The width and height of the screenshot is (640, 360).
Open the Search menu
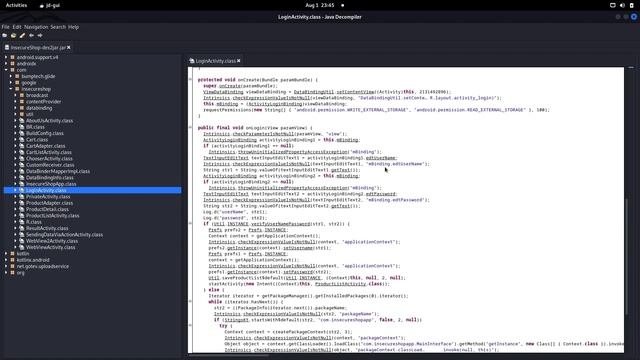coord(58,27)
